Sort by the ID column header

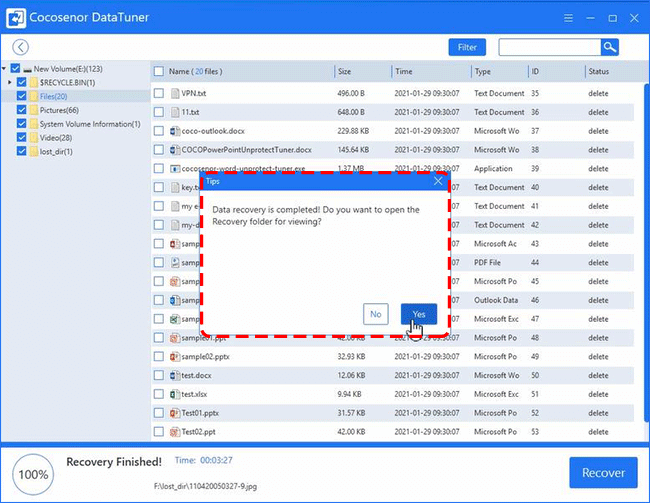tap(535, 71)
